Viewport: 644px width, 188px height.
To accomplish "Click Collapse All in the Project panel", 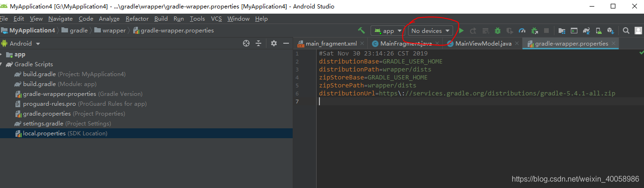I will (258, 43).
